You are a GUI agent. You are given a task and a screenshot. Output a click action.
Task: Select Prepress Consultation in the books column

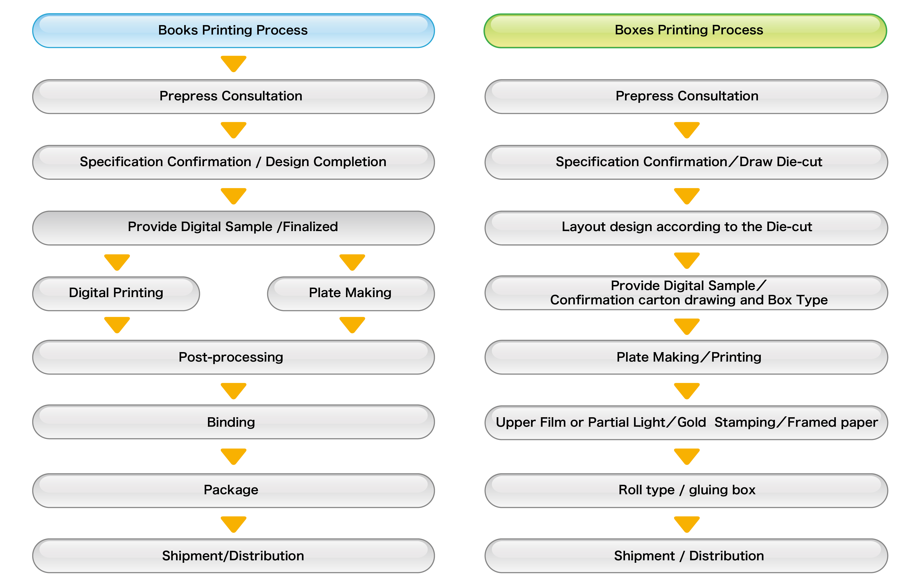click(x=233, y=97)
